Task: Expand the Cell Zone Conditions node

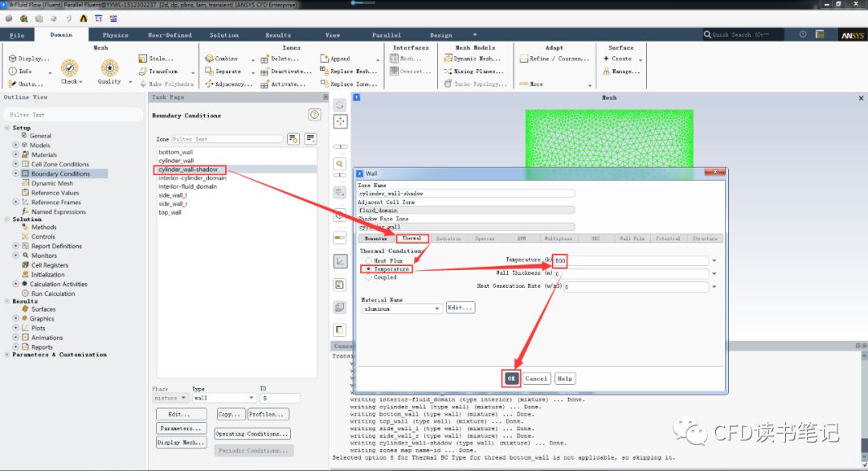Action: click(x=15, y=164)
